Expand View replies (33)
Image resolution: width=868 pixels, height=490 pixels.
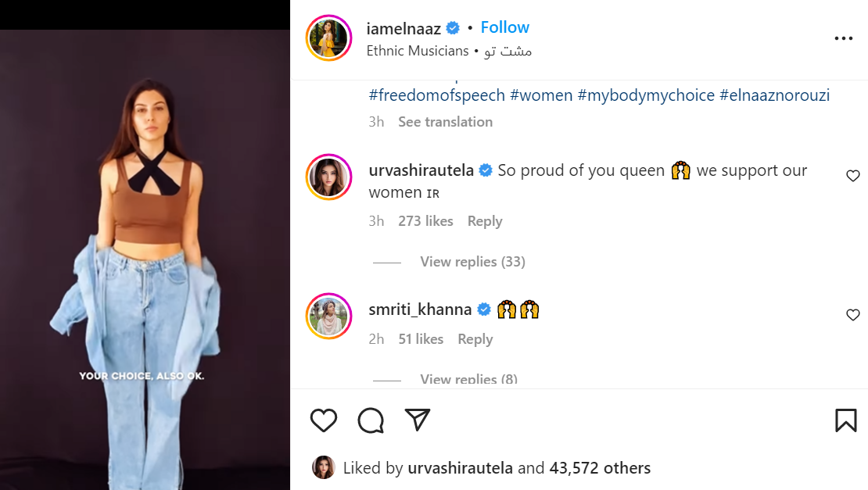[x=472, y=262]
